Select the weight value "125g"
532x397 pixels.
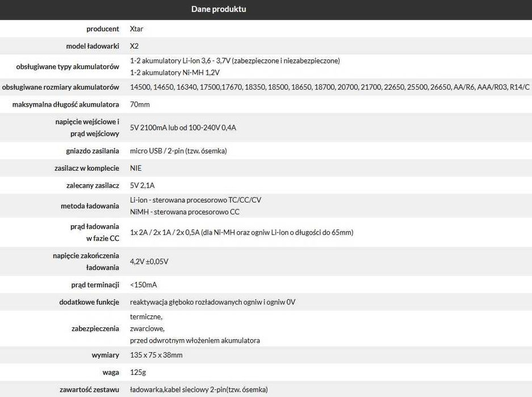[139, 373]
